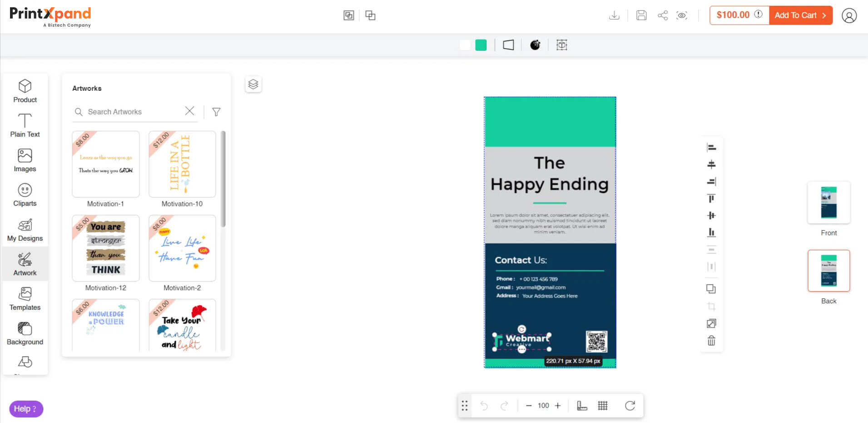
Task: Click the artworks list scrollbar
Action: click(223, 179)
